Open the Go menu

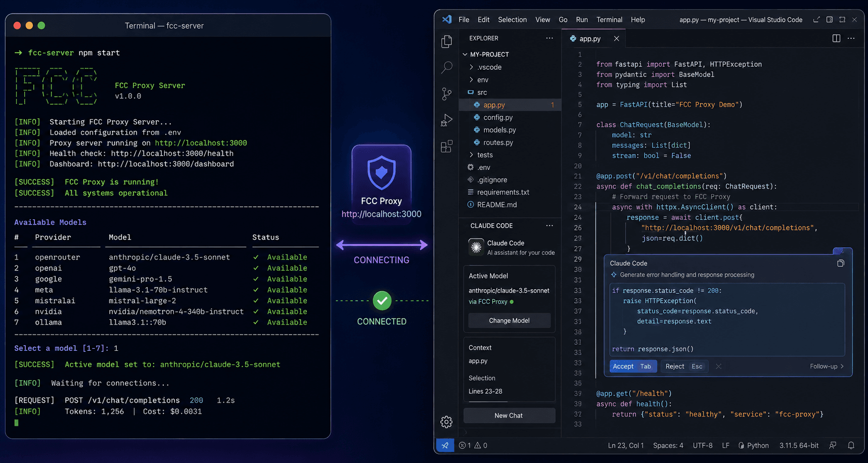[x=563, y=20]
